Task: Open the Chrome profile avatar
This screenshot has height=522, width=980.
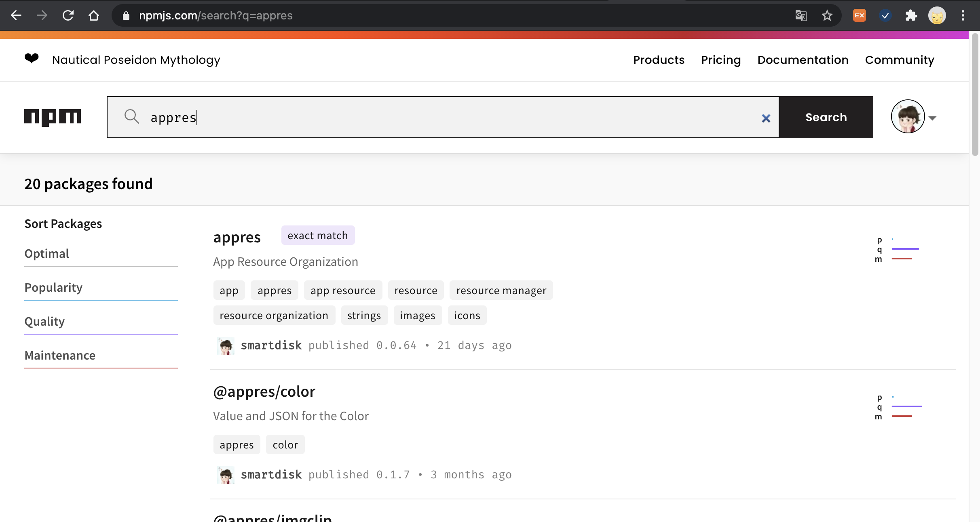Action: click(x=937, y=16)
